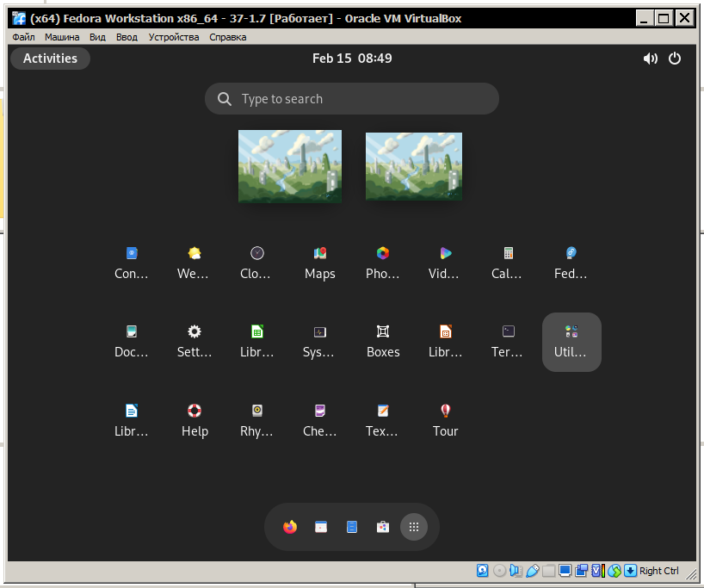Open Software from the dock
This screenshot has width=704, height=588.
(383, 527)
